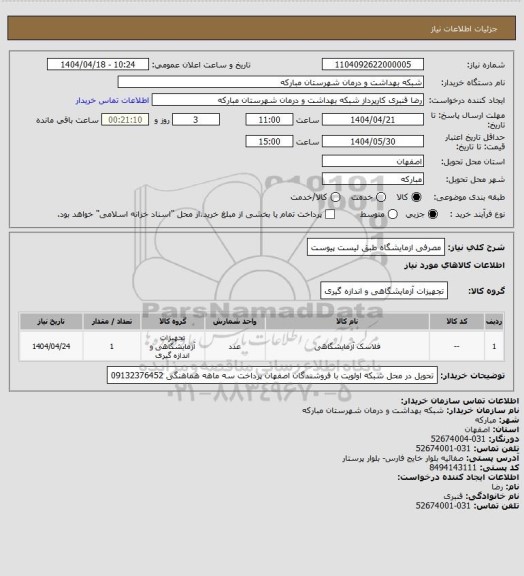The height and width of the screenshot is (576, 524).
Task: Select the کالا/خدمت radio button
Action: tap(335, 197)
